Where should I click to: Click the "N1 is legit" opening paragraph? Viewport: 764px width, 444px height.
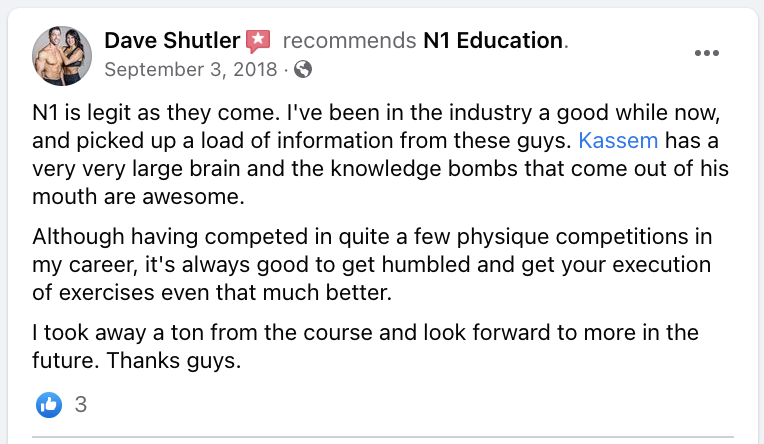tap(380, 154)
